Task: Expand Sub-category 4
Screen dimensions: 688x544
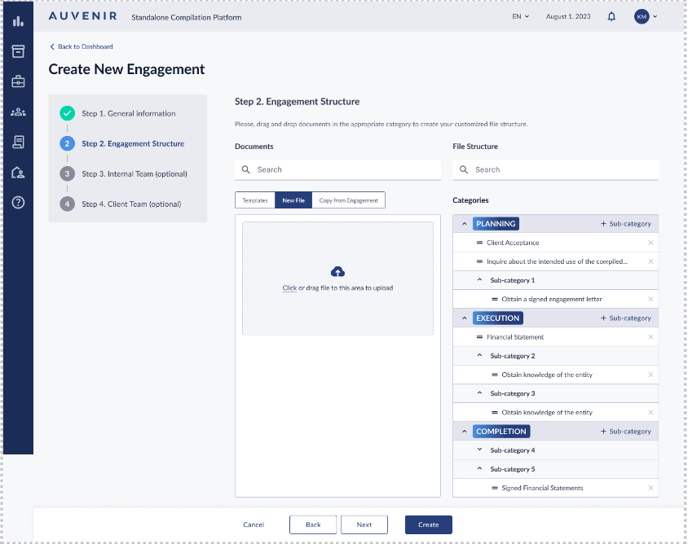Action: pos(479,450)
